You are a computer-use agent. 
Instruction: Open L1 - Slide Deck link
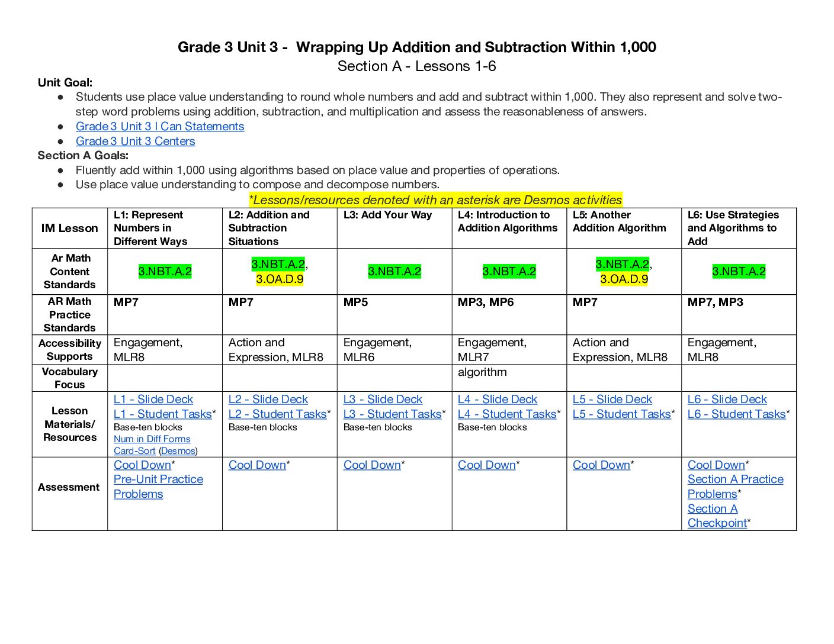153,400
